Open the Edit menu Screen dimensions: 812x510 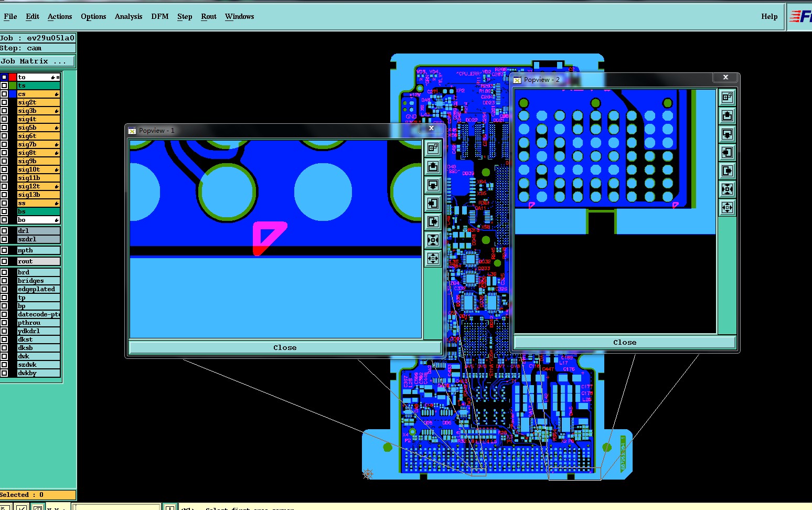pos(33,16)
